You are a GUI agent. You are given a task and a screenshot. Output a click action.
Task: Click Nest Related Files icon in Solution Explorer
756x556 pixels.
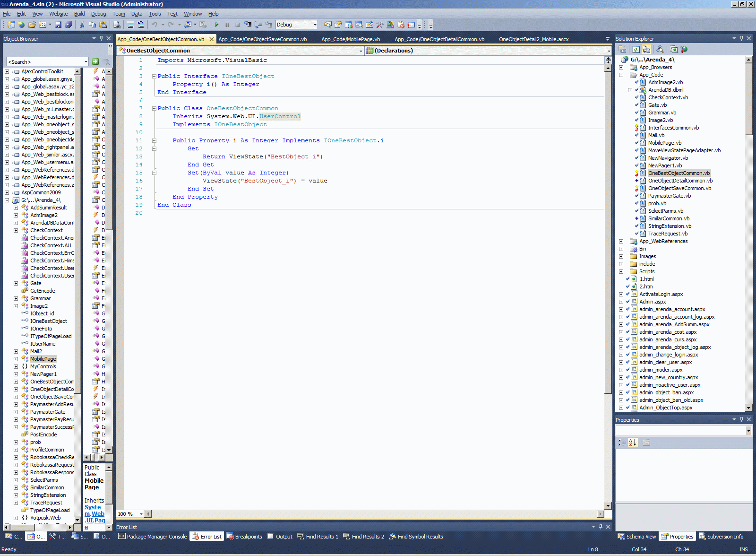[x=646, y=49]
